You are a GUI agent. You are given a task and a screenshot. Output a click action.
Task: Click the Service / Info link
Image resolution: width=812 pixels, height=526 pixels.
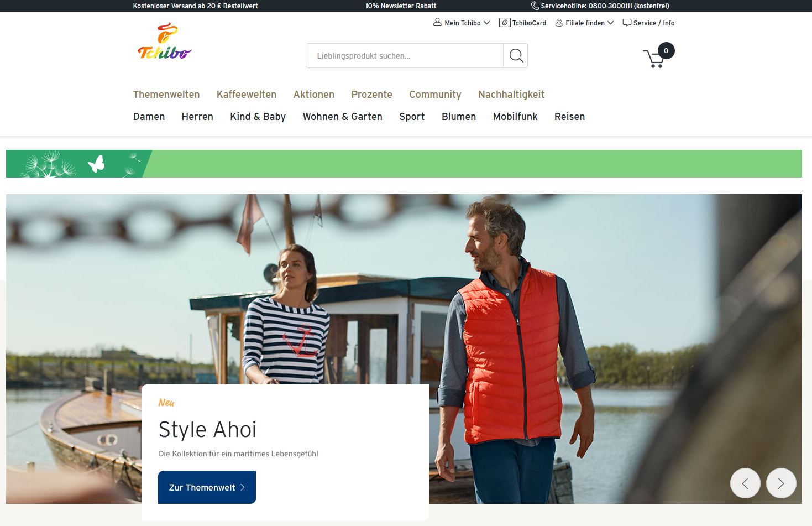click(654, 23)
